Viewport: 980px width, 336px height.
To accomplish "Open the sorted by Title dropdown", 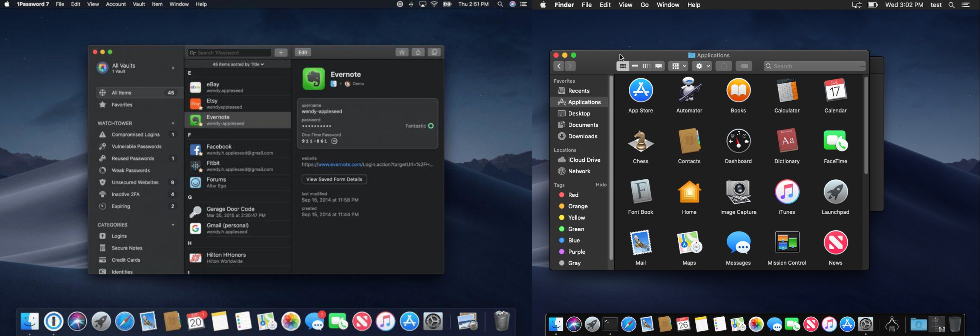I will (238, 64).
